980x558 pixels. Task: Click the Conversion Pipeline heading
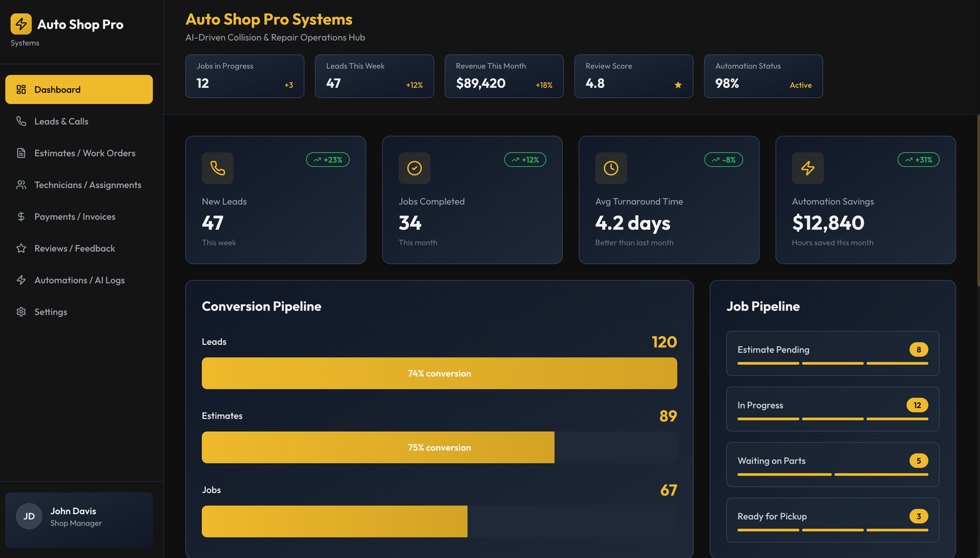click(x=261, y=307)
